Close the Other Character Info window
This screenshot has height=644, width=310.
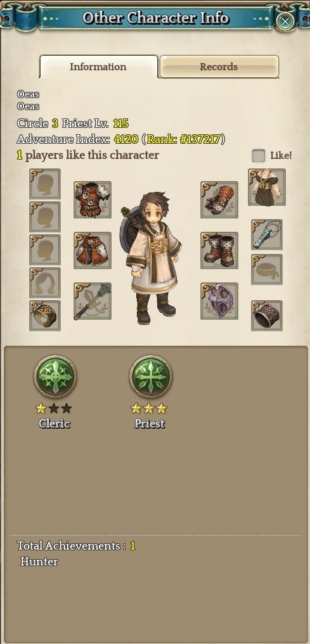click(x=285, y=20)
